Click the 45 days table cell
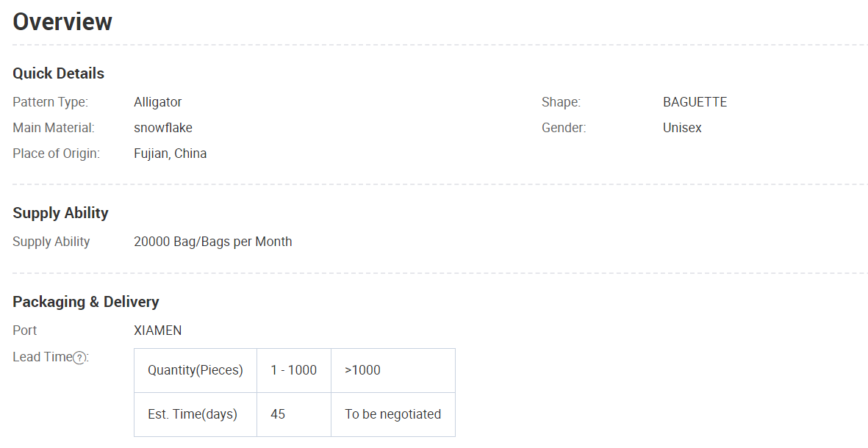Viewport: 868px width, 448px height. 294,415
